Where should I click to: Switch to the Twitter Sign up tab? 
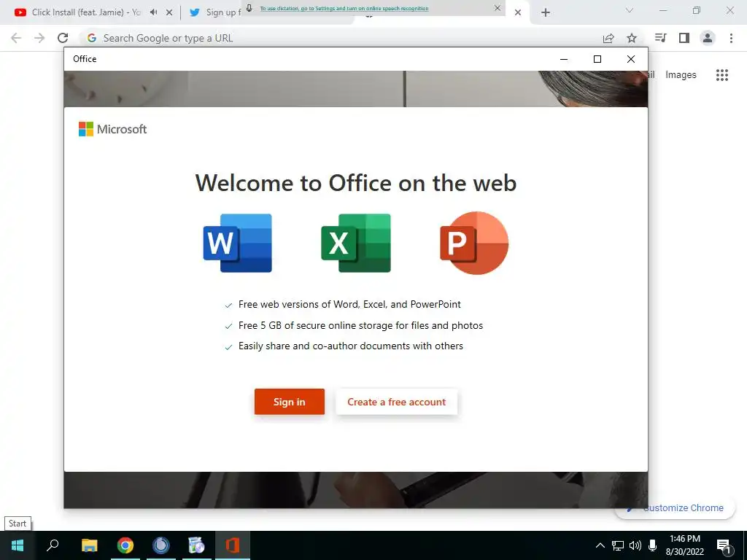point(215,12)
